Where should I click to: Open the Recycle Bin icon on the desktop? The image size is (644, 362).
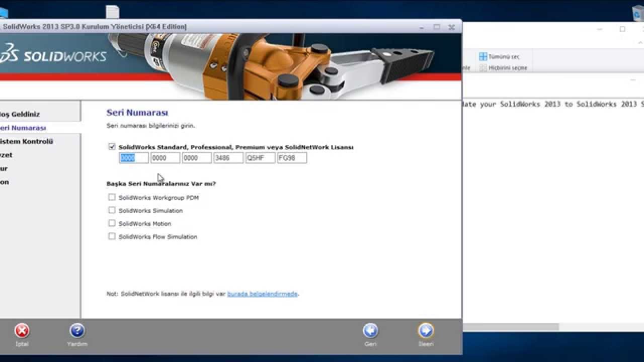click(x=638, y=13)
